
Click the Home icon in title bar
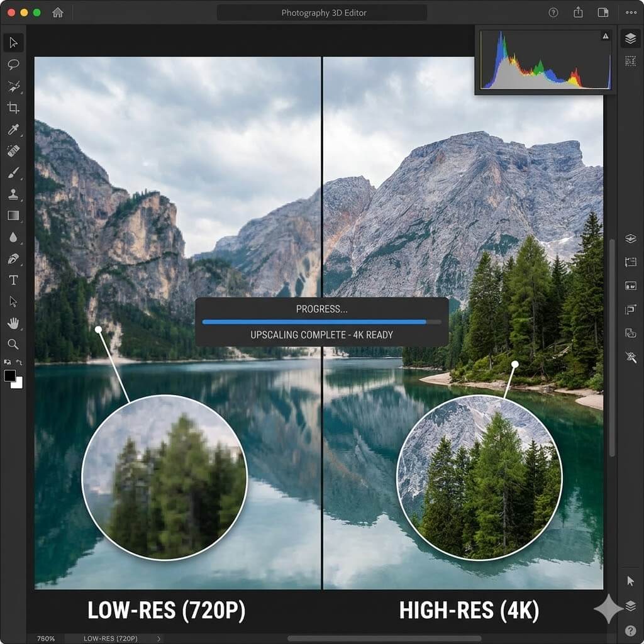[x=58, y=13]
